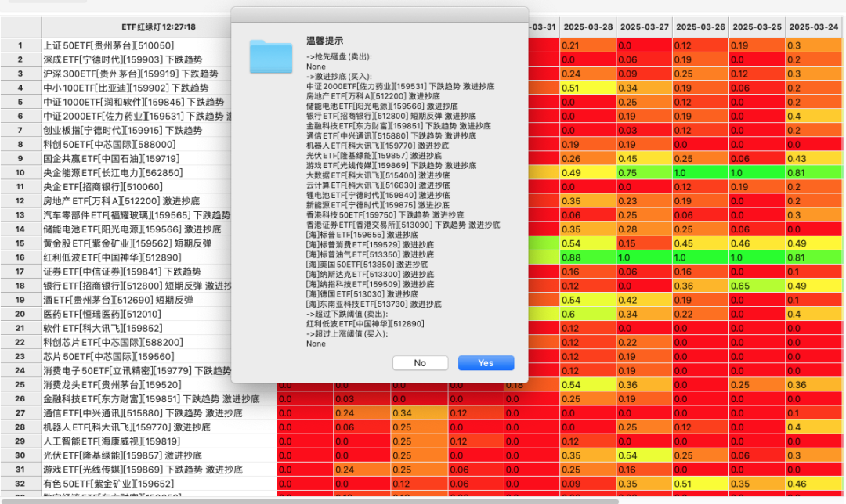Click the 0.06 cell in 机器人ETF row 28
This screenshot has height=504, width=846.
pos(361,427)
